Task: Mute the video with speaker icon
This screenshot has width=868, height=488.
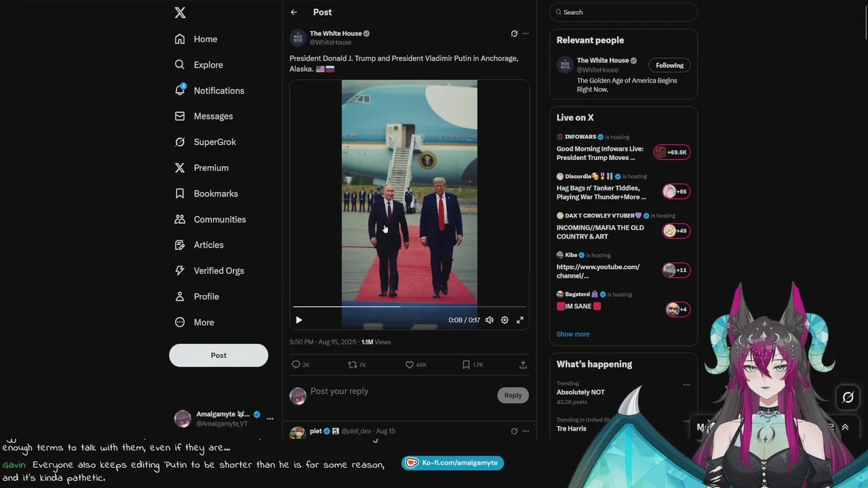Action: click(x=490, y=320)
